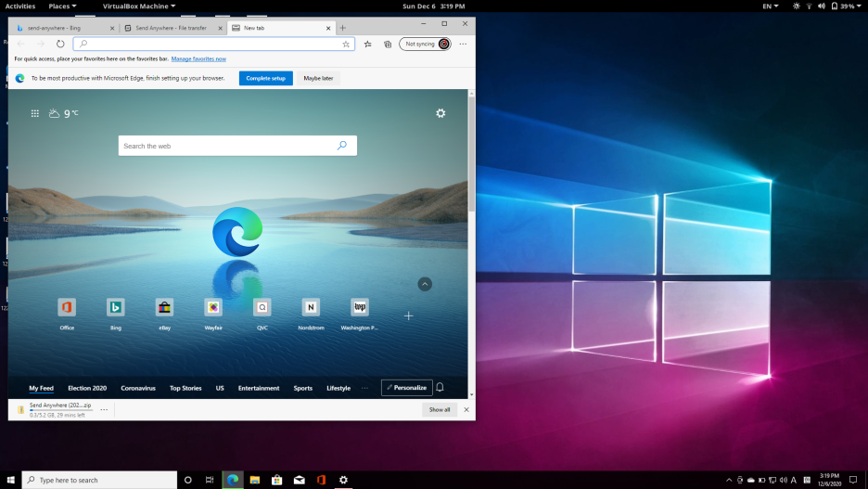
Task: Open the Favorites list icon
Action: [x=367, y=45]
